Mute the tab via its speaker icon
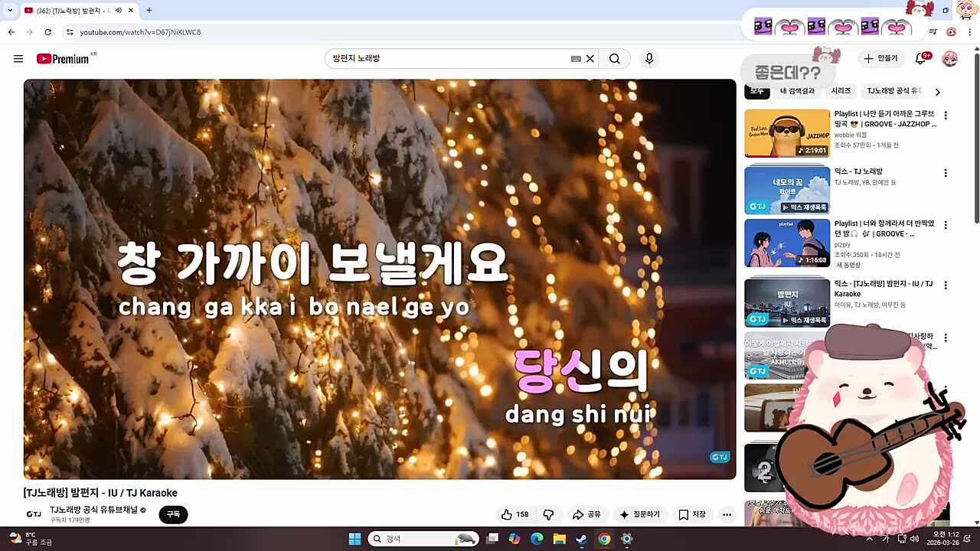The height and width of the screenshot is (551, 980). 119,11
